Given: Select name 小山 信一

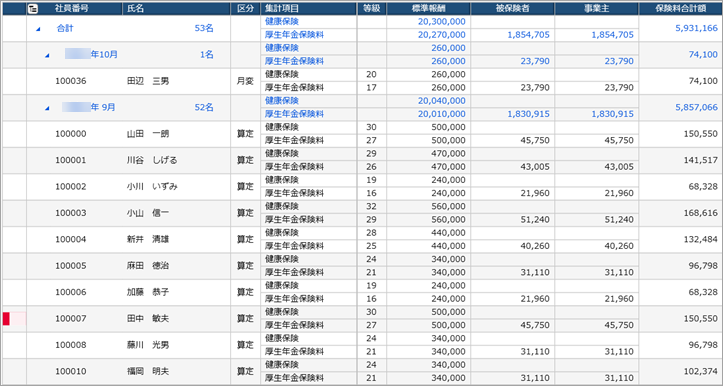Looking at the screenshot, I should tap(148, 213).
